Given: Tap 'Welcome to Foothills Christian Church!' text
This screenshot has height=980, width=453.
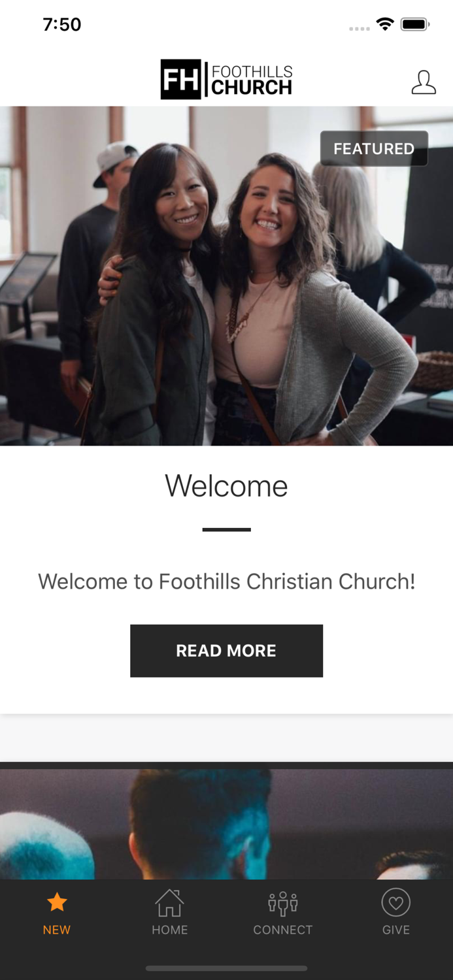Looking at the screenshot, I should [x=226, y=581].
